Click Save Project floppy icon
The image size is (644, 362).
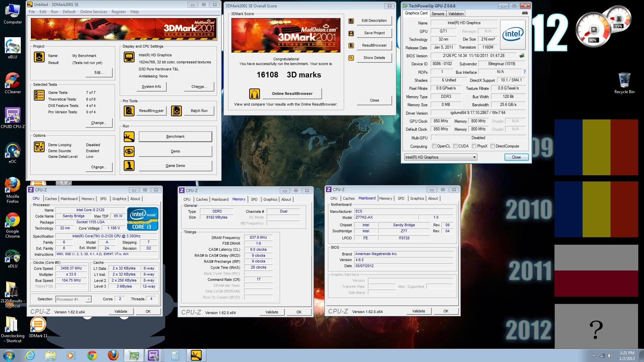click(x=351, y=33)
